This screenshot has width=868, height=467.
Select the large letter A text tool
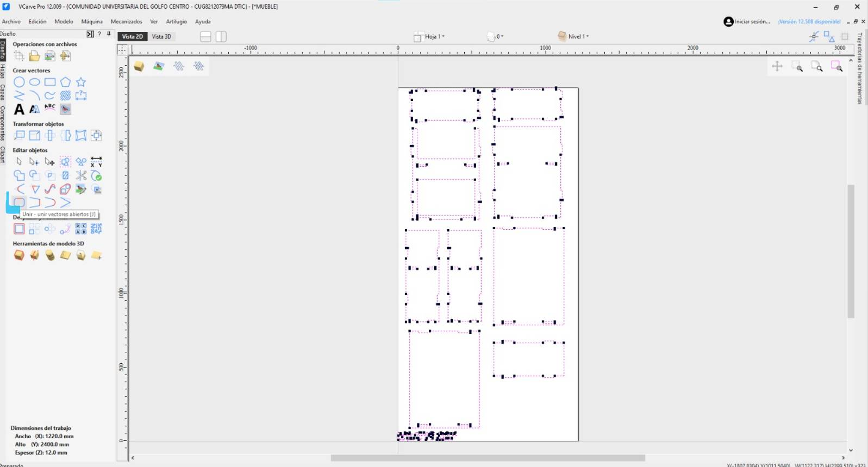(19, 109)
